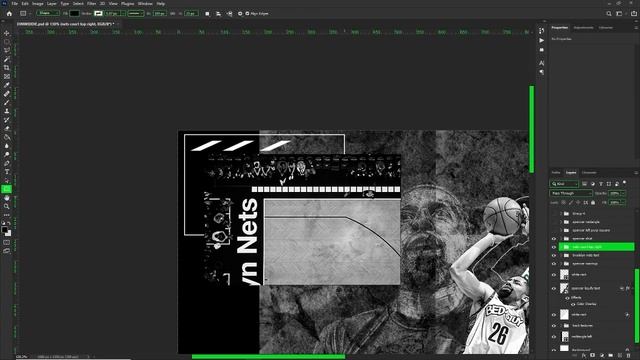Select the Zoom tool
The width and height of the screenshot is (640, 360).
7,206
